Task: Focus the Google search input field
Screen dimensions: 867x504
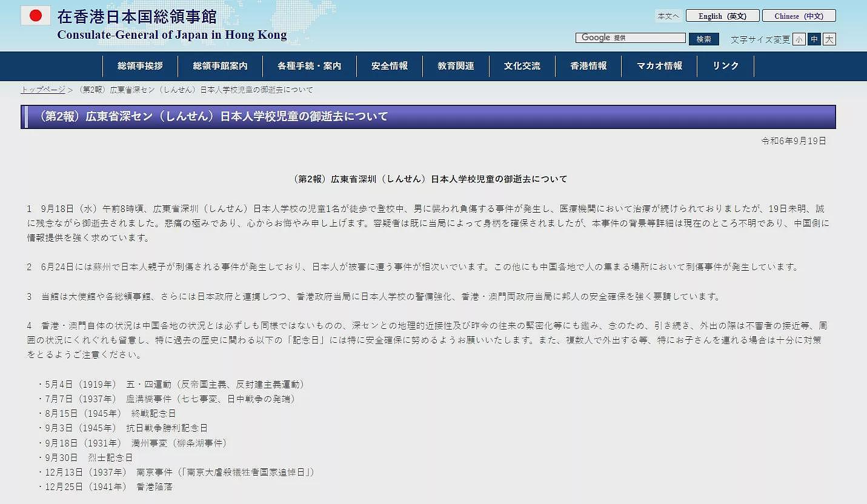Action: pos(630,38)
